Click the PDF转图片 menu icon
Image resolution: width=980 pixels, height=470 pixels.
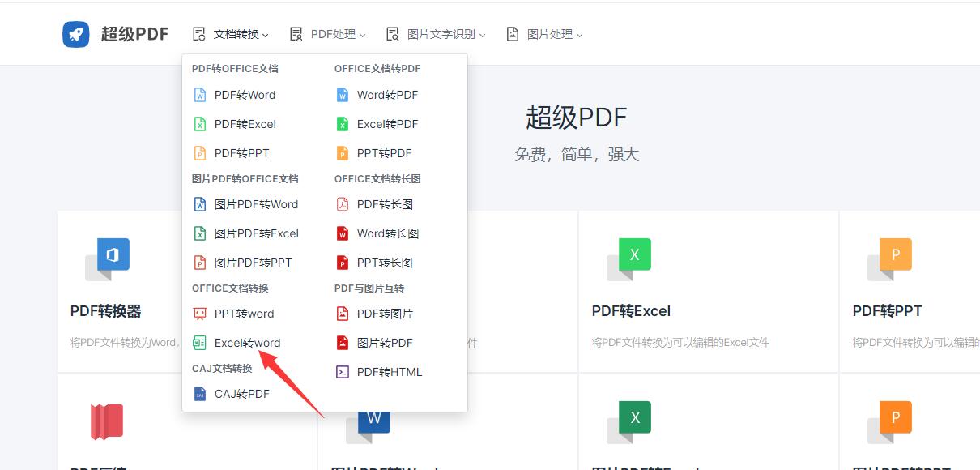pos(343,314)
